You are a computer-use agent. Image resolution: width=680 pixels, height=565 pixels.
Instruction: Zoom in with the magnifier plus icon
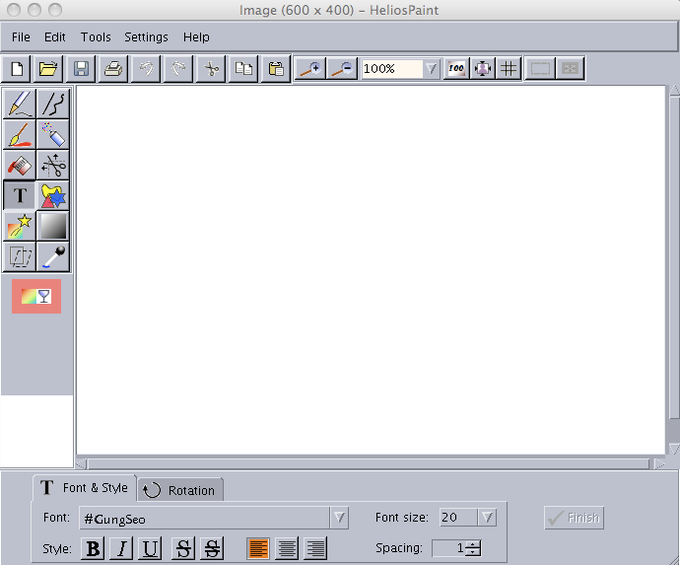[311, 69]
